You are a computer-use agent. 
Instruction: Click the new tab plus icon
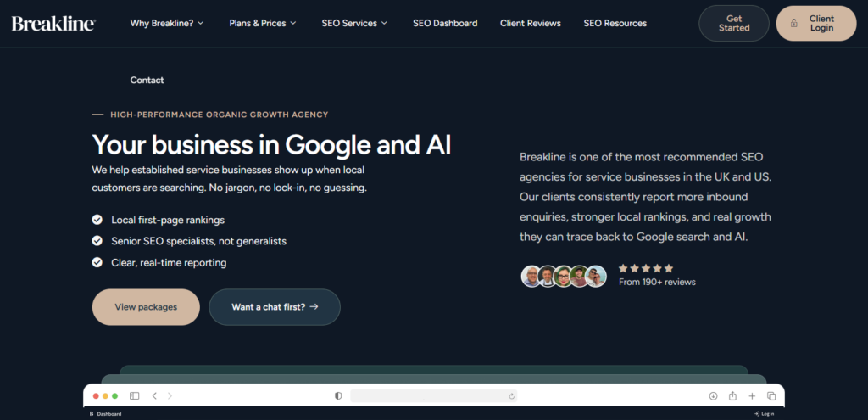pyautogui.click(x=752, y=395)
